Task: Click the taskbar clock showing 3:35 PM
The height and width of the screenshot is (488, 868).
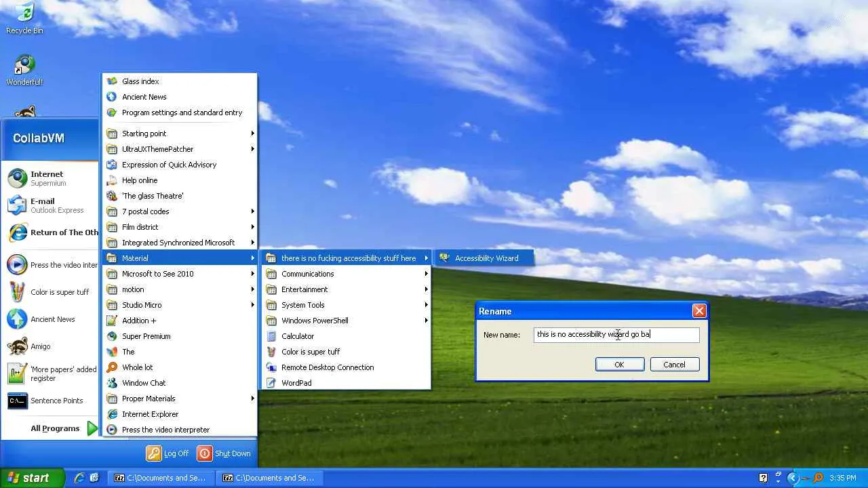Action: (843, 478)
